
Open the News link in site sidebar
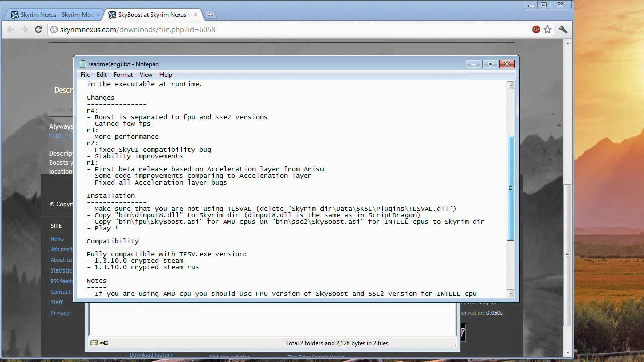click(57, 239)
